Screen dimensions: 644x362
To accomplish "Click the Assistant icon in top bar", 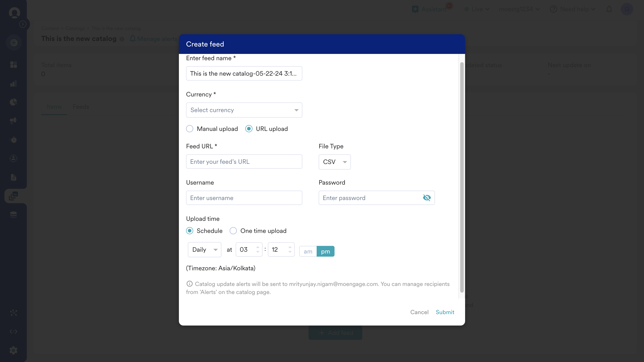I will coord(415,9).
